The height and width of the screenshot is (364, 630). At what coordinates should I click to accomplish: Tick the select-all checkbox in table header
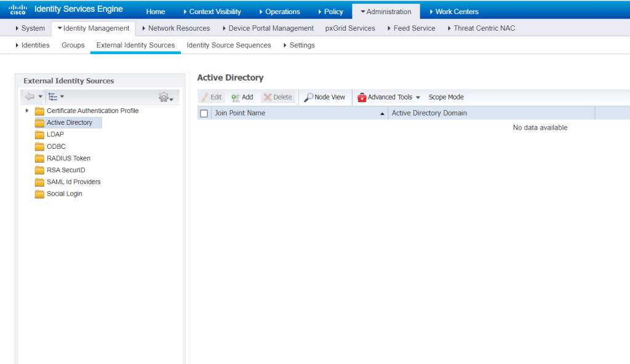(204, 113)
